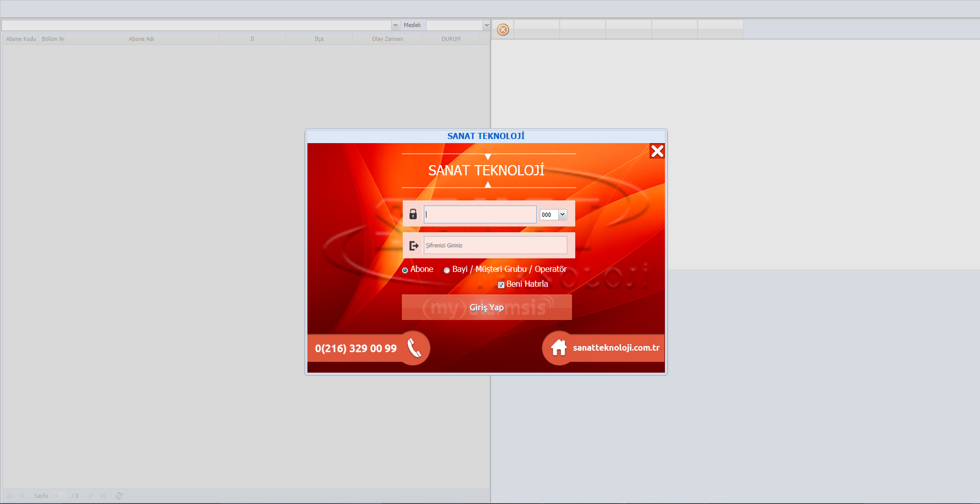Image resolution: width=980 pixels, height=504 pixels.
Task: Sort by DURUM column header
Action: [451, 39]
